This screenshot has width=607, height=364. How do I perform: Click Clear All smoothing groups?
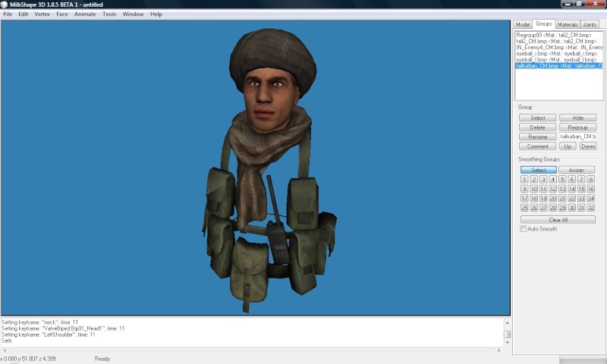click(558, 220)
